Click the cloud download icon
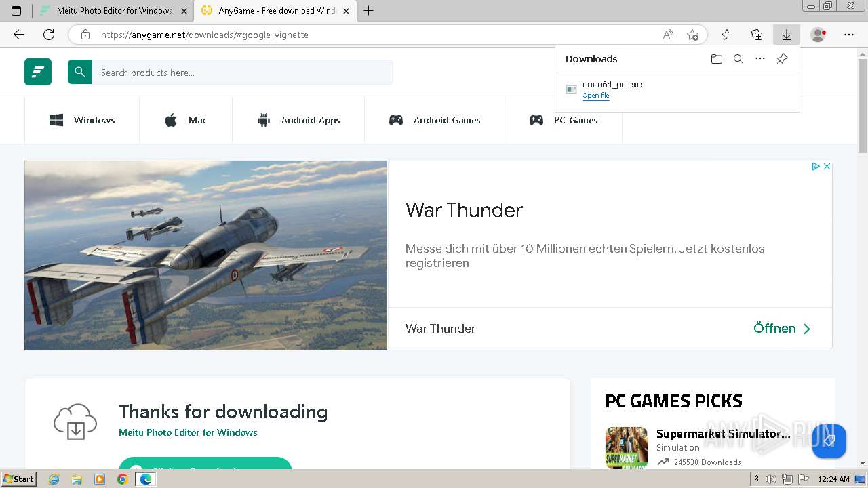Image resolution: width=868 pixels, height=488 pixels. pyautogui.click(x=75, y=422)
